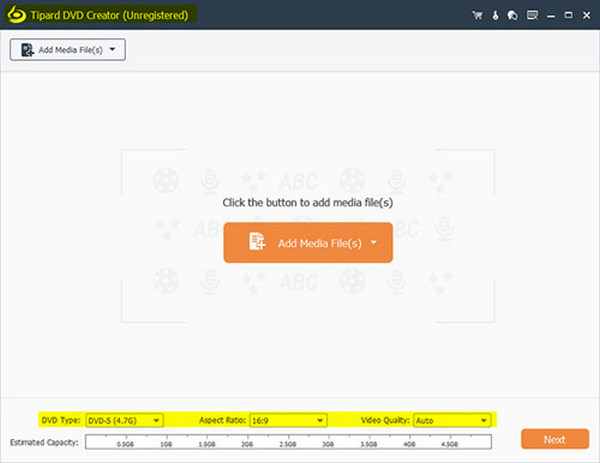The image size is (600, 463).
Task: Open the Video Quality dropdown
Action: click(x=452, y=420)
